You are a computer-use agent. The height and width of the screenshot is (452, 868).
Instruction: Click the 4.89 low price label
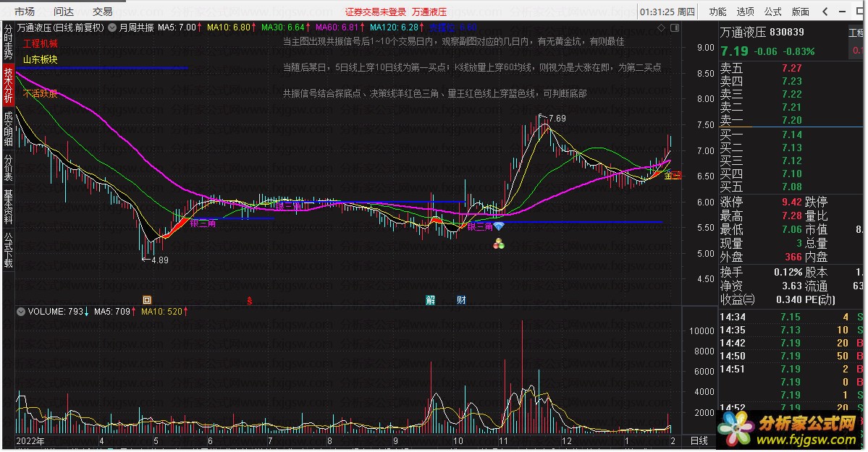click(x=159, y=260)
